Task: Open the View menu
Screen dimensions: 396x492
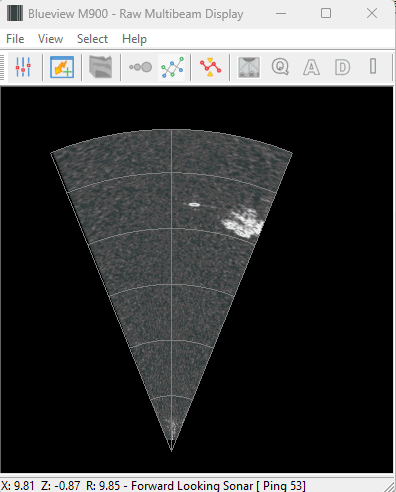Action: [x=50, y=39]
